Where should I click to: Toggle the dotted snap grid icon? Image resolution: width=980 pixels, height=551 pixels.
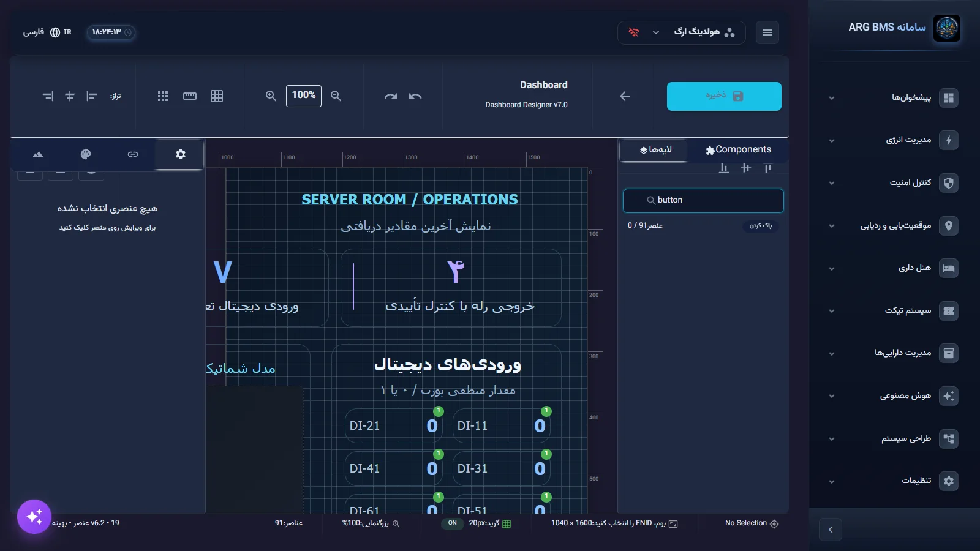163,96
